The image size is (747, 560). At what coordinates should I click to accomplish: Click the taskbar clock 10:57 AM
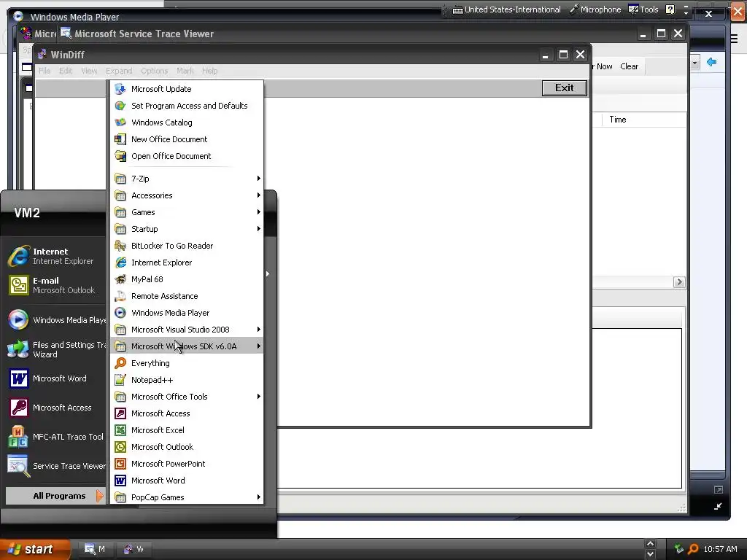(720, 549)
